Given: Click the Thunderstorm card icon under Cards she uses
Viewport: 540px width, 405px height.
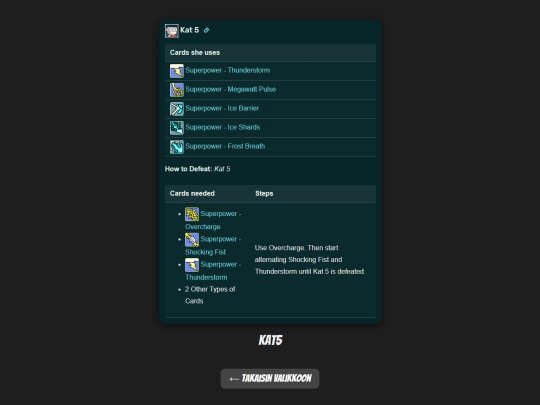Looking at the screenshot, I should (x=177, y=71).
